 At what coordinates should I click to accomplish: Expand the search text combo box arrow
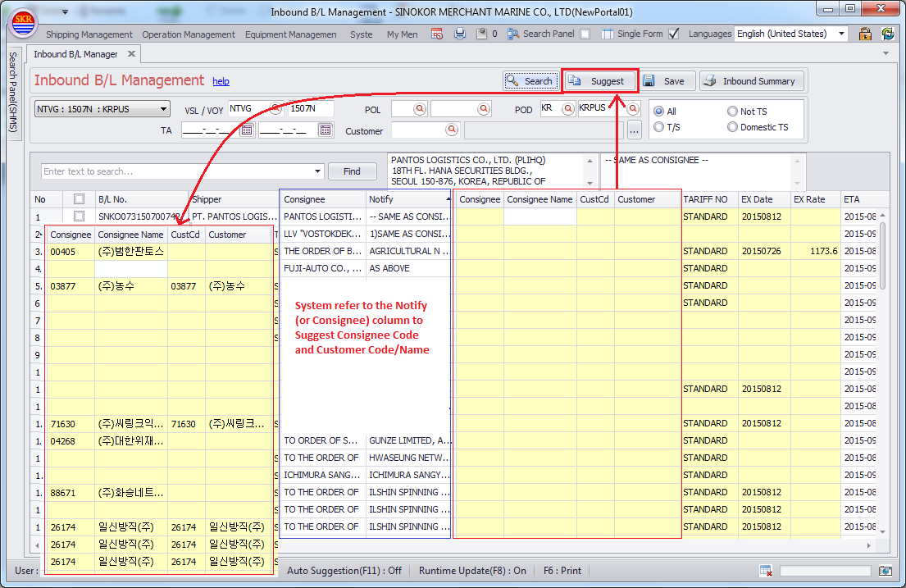coord(318,171)
